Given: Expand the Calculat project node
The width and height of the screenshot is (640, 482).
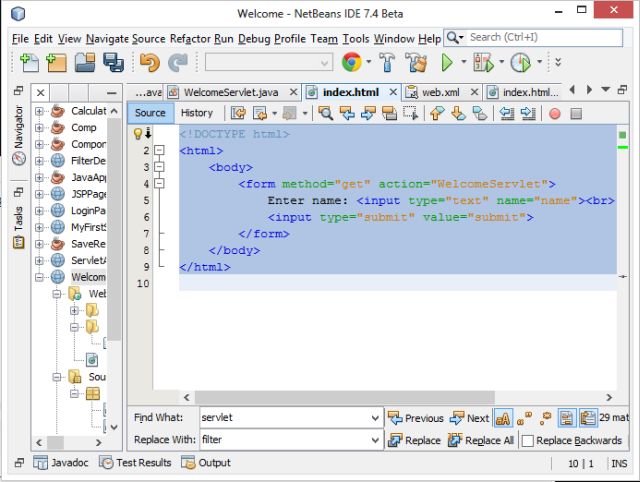Looking at the screenshot, I should pyautogui.click(x=39, y=111).
